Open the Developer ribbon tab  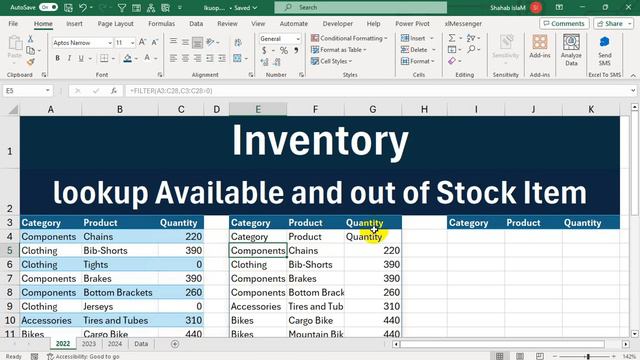coord(338,24)
